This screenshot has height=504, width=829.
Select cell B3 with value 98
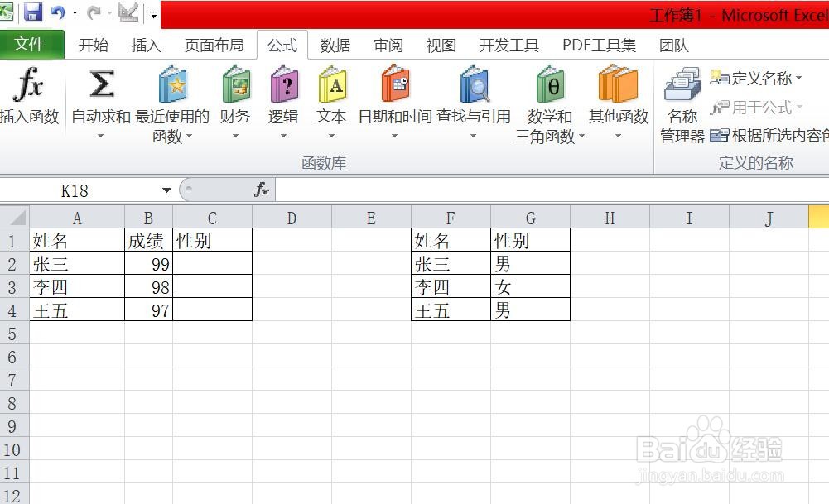pyautogui.click(x=148, y=287)
